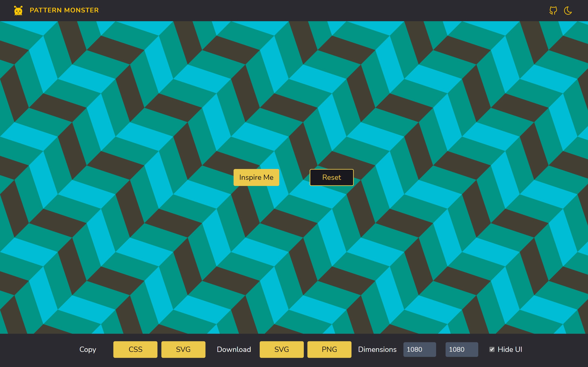Open the GitHub repository icon

coord(553,10)
